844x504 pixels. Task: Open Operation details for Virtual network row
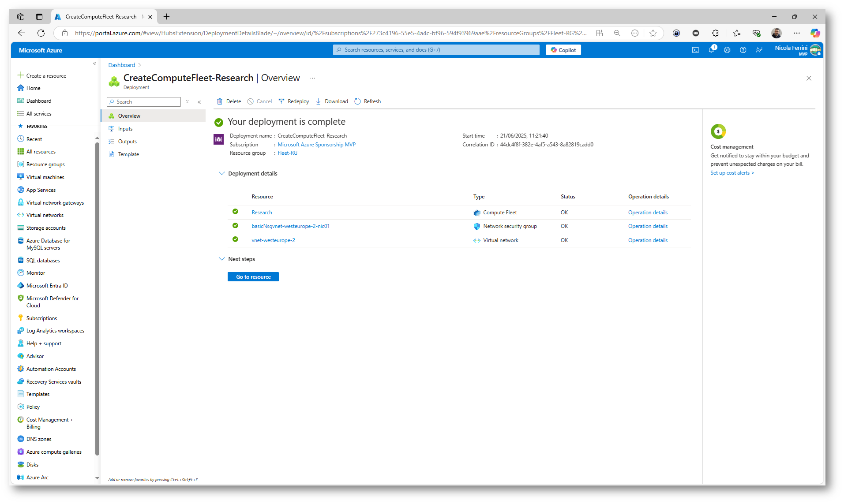click(x=648, y=240)
